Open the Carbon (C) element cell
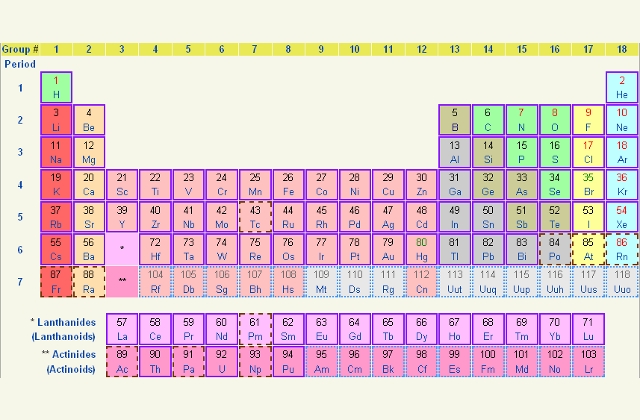 487,120
